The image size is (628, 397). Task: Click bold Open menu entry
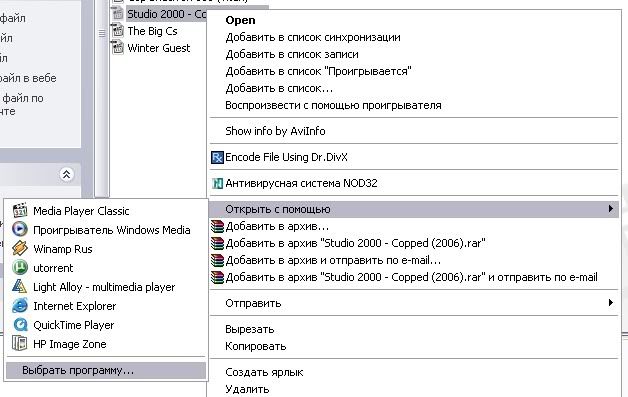[x=240, y=20]
